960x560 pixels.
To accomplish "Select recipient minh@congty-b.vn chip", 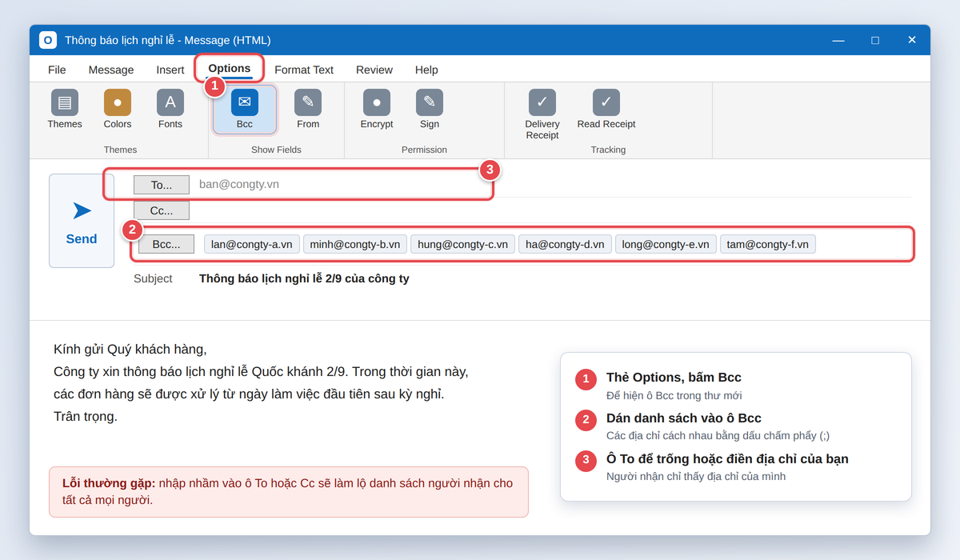I will [355, 244].
